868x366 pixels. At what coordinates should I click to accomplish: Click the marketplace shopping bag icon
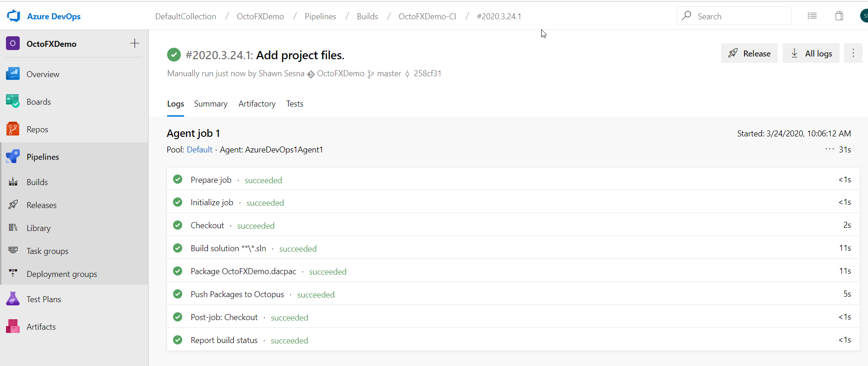pos(839,16)
